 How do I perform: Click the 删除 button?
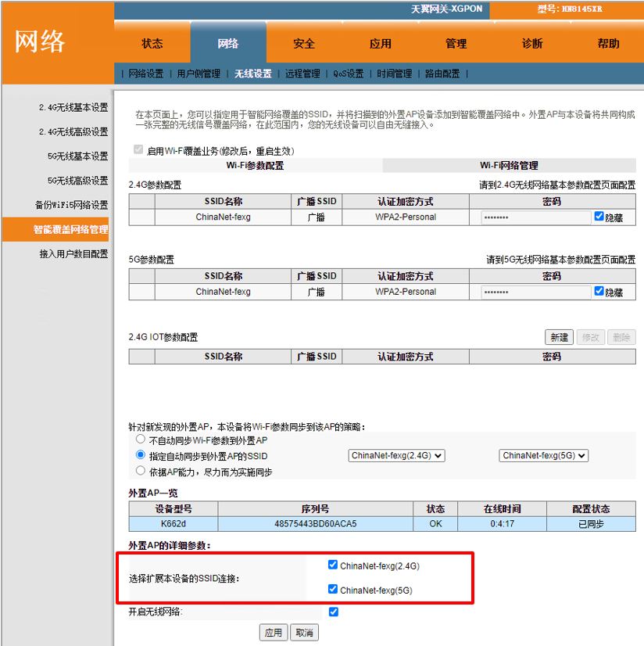click(x=621, y=337)
